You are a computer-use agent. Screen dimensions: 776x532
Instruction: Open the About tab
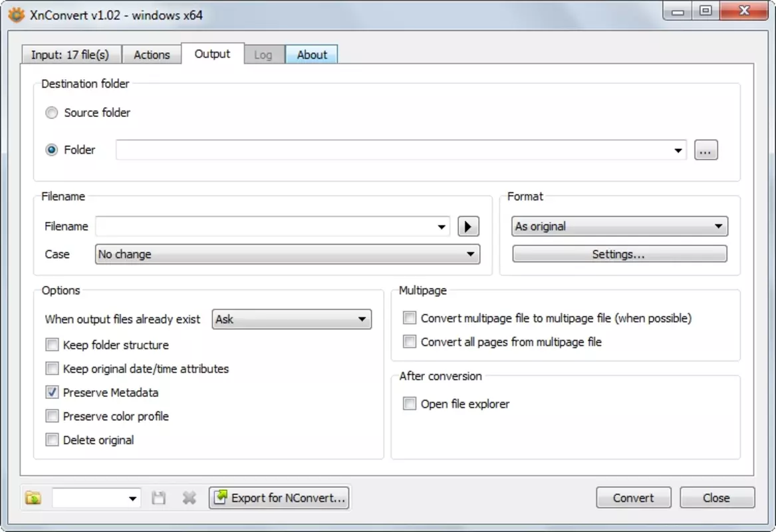point(312,55)
